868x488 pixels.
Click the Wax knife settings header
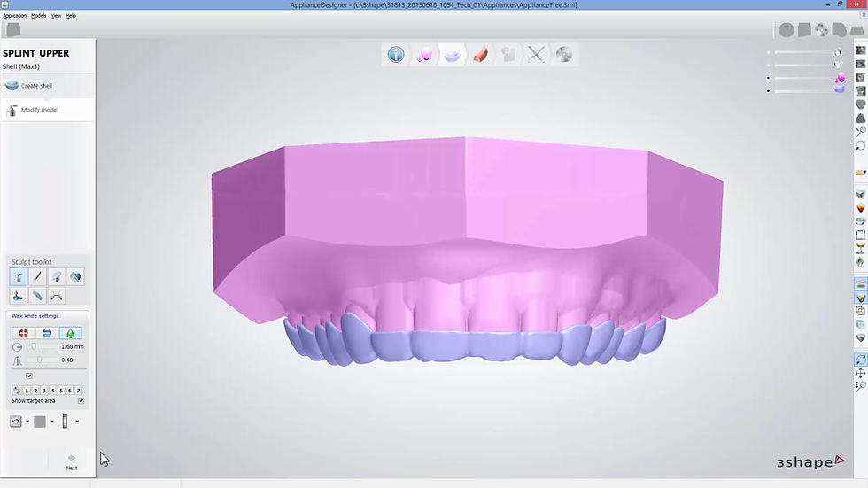47,316
